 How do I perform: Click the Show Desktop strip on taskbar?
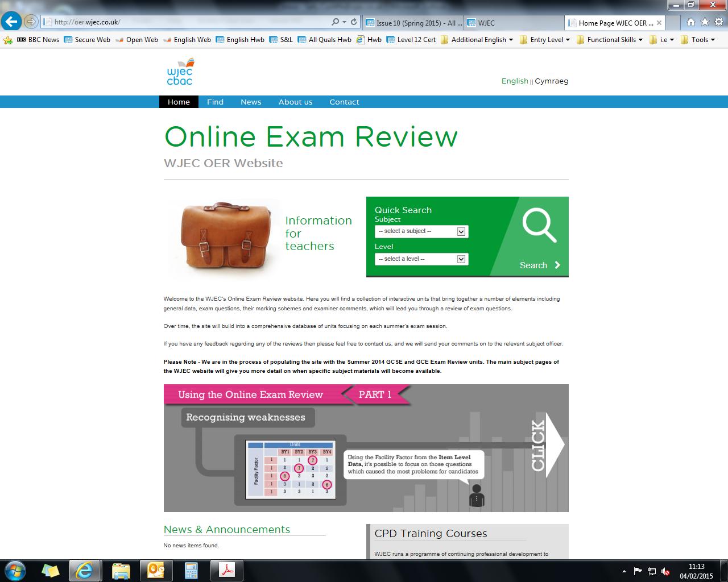pyautogui.click(x=724, y=570)
